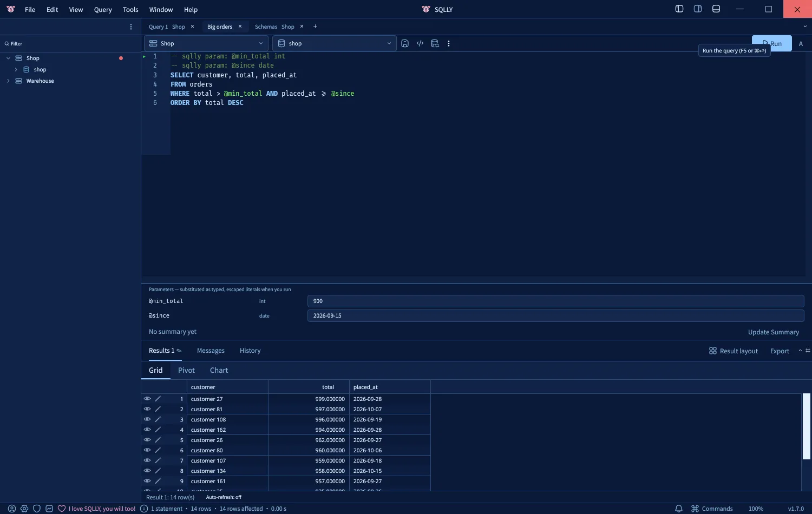This screenshot has height=514, width=812.
Task: Click the activity chart icon in the status bar
Action: (49, 509)
